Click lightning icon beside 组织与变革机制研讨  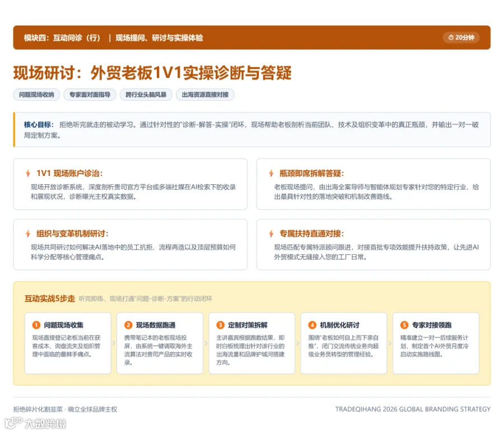(x=28, y=234)
